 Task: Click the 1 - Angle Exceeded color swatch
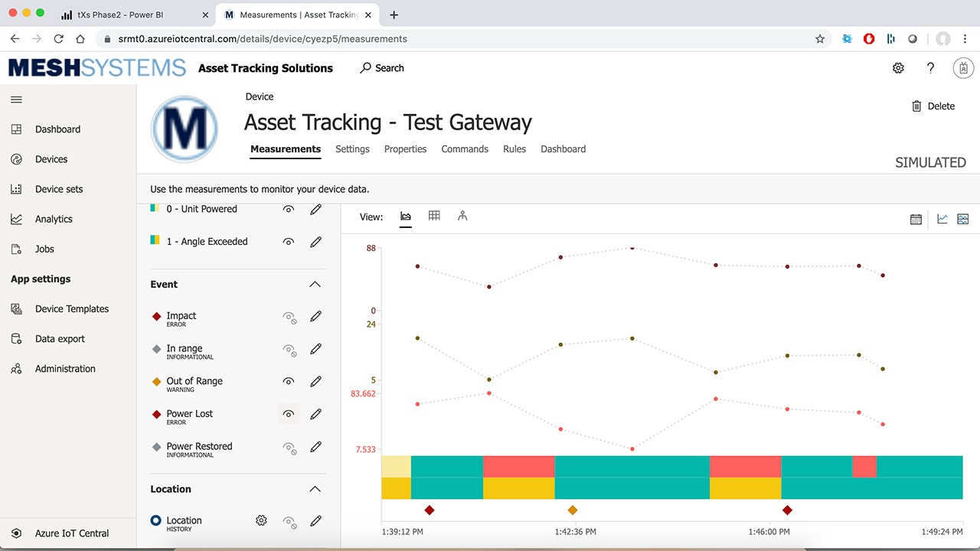pyautogui.click(x=155, y=240)
